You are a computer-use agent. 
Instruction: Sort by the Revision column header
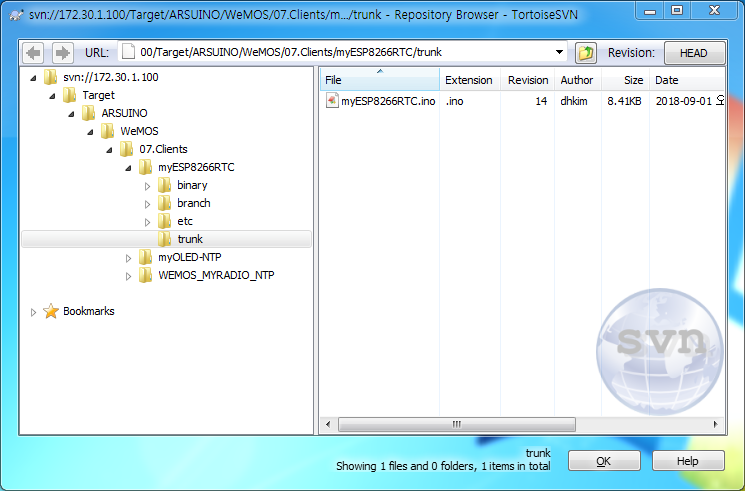(527, 79)
